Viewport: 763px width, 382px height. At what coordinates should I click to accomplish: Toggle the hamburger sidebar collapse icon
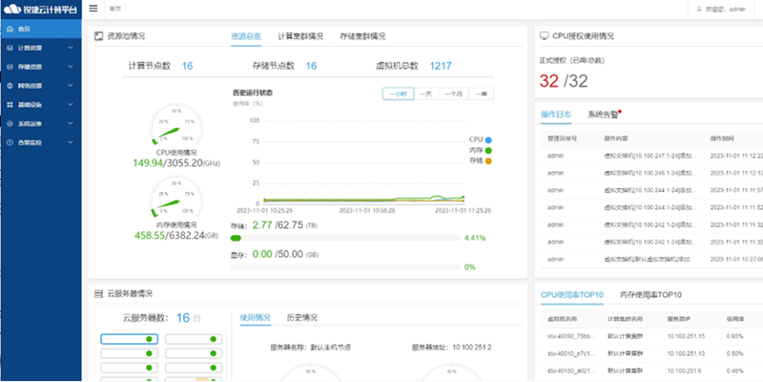[x=94, y=9]
